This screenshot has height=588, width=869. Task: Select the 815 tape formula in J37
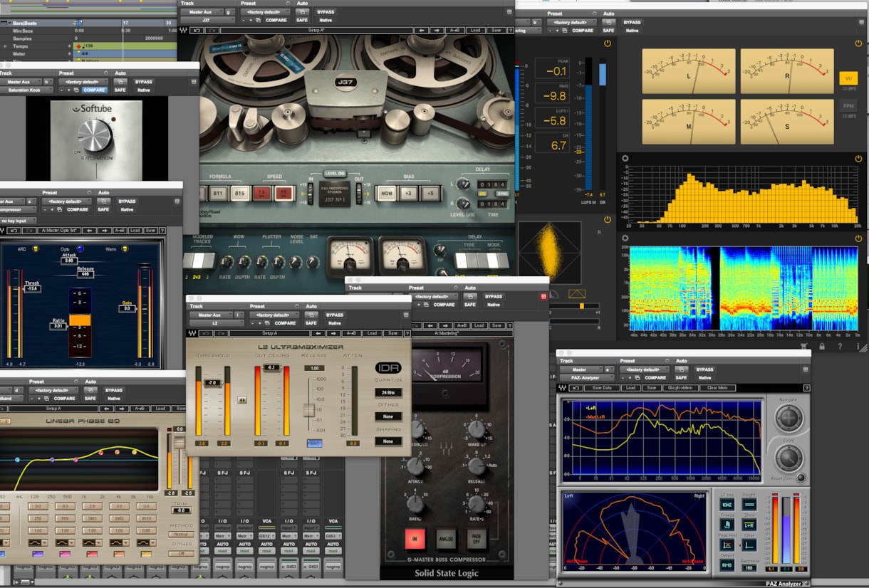(240, 194)
